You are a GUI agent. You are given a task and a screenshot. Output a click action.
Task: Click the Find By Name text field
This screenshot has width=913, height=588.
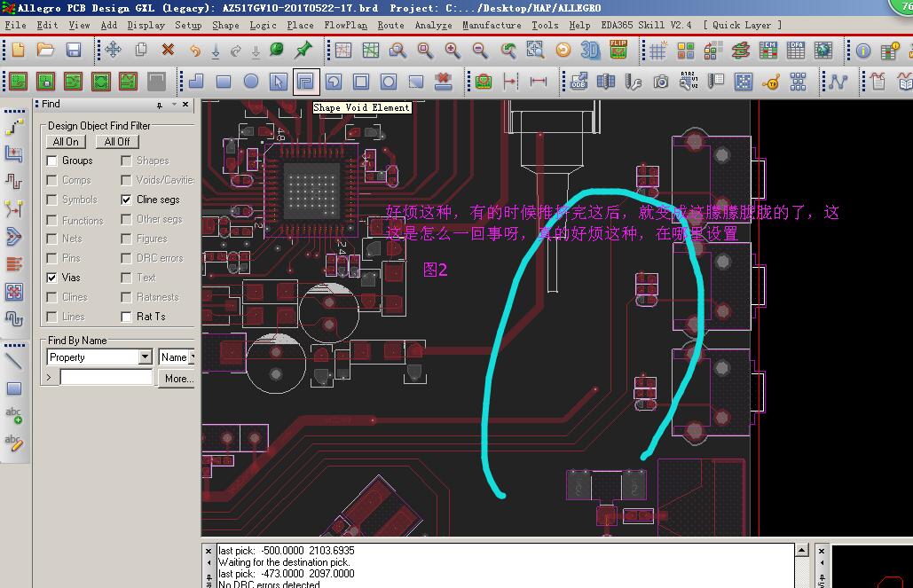click(x=106, y=378)
